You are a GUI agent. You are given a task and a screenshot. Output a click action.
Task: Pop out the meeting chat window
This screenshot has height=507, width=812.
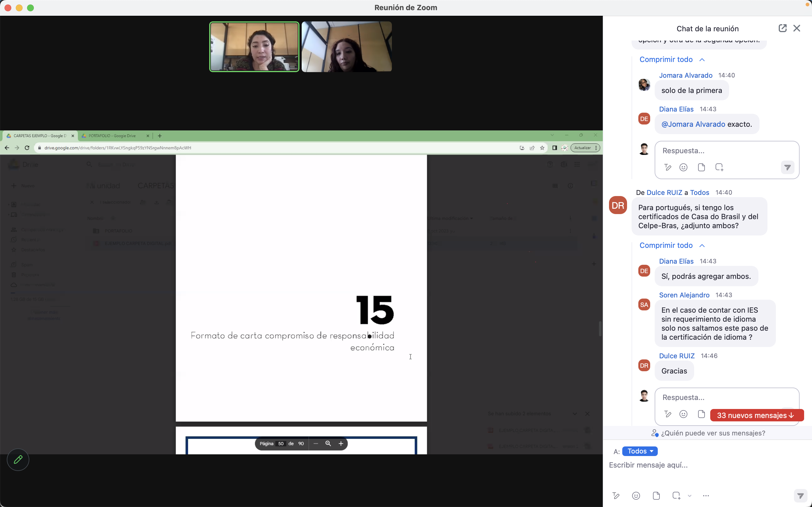coord(782,28)
